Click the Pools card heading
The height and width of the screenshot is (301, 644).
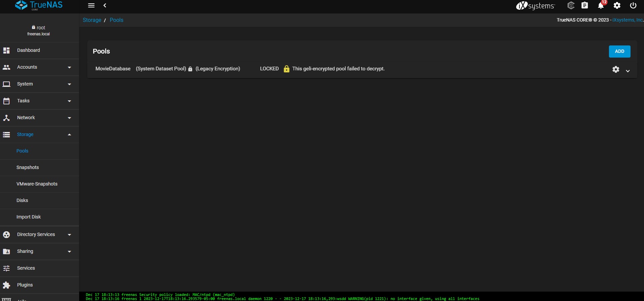(x=101, y=52)
